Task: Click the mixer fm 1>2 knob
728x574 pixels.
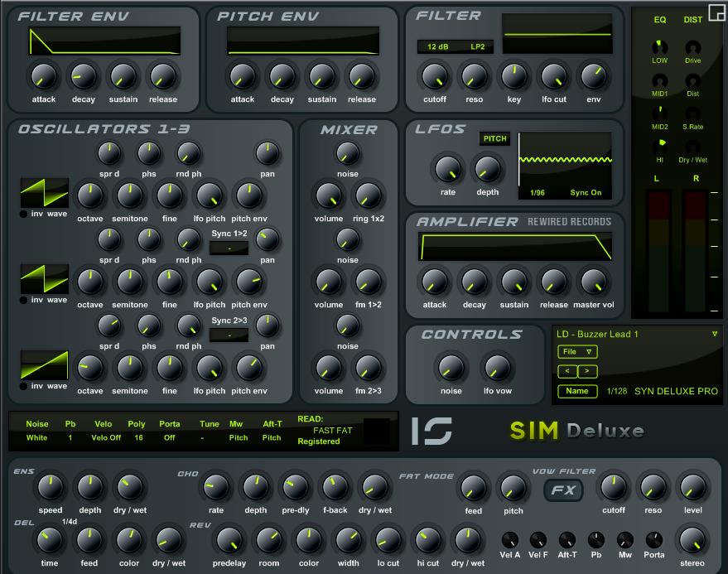Action: [x=369, y=282]
